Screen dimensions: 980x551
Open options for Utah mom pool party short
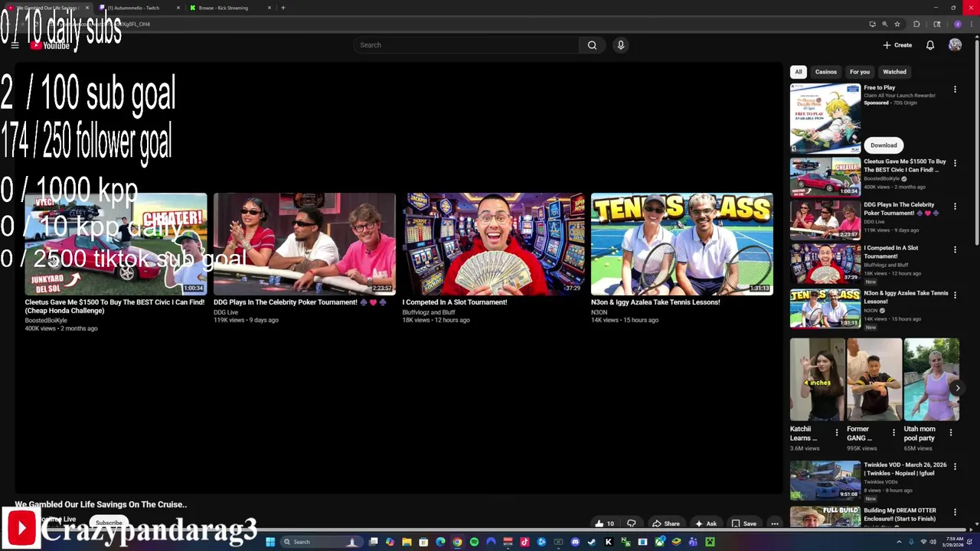[950, 432]
